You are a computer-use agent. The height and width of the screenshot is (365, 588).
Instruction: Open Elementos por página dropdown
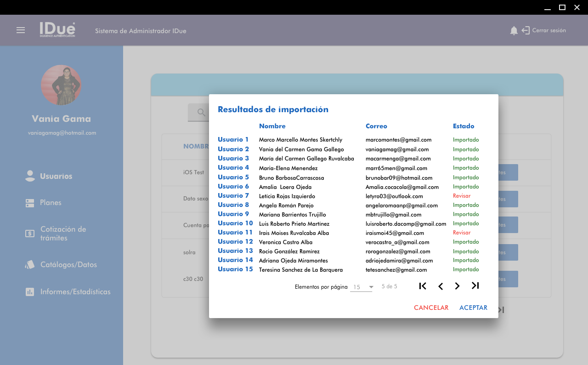362,287
